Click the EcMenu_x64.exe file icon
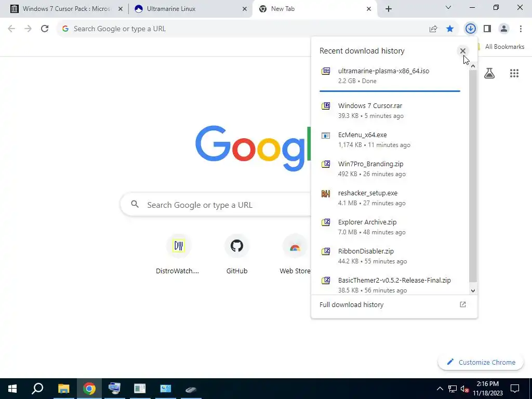Image resolution: width=532 pixels, height=399 pixels. [326, 136]
